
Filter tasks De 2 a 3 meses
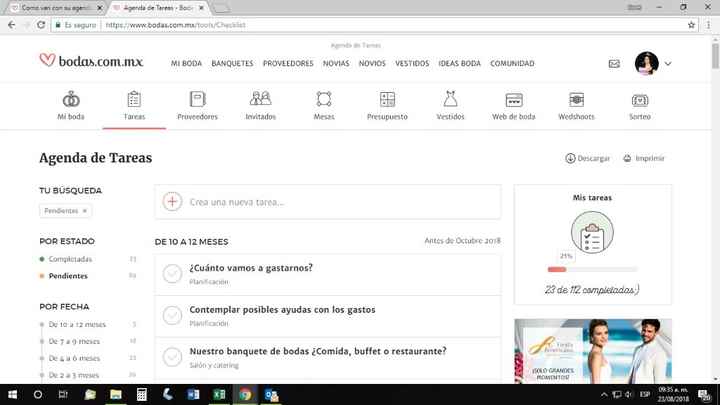point(73,375)
